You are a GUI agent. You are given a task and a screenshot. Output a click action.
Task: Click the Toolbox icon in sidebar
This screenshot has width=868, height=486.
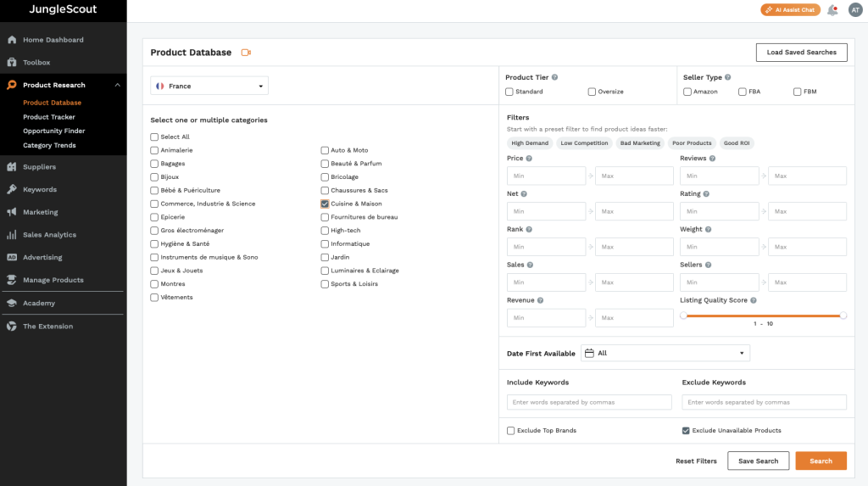click(12, 63)
